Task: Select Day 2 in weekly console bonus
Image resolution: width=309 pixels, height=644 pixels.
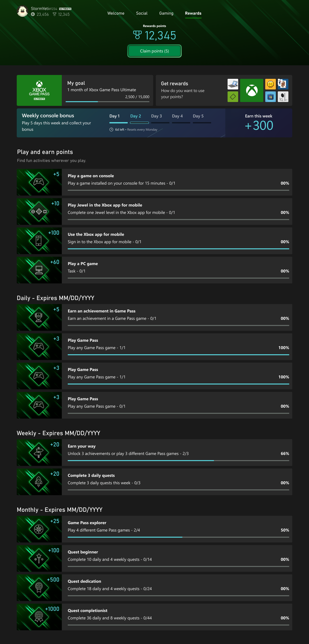Action: (136, 116)
